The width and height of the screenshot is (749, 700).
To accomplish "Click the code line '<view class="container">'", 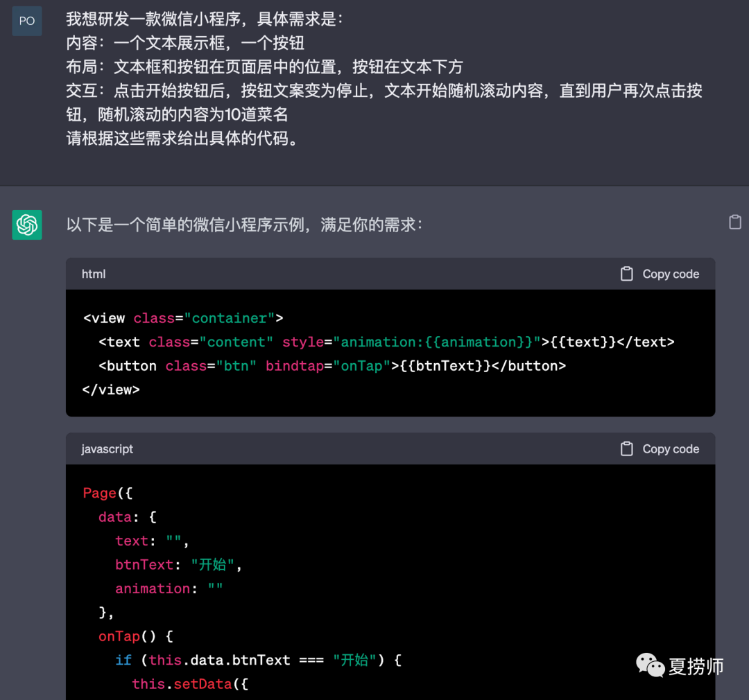I will point(183,319).
